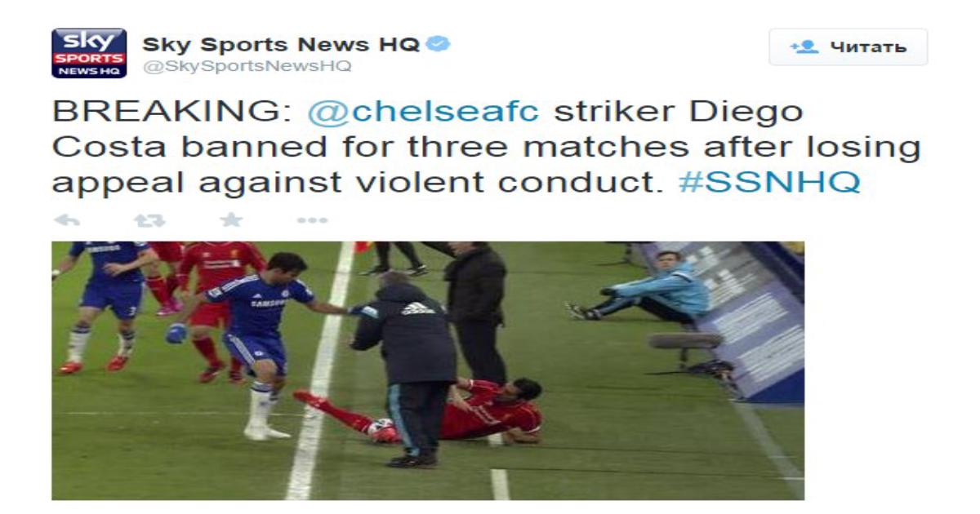Viewport: 980px width, 514px height.
Task: Open the #SSNHQ hashtag link
Action: (x=769, y=181)
